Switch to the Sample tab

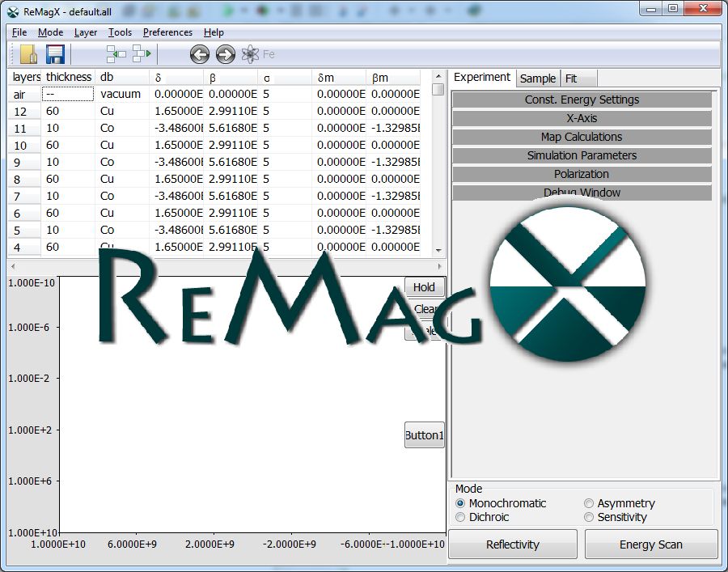(x=538, y=78)
